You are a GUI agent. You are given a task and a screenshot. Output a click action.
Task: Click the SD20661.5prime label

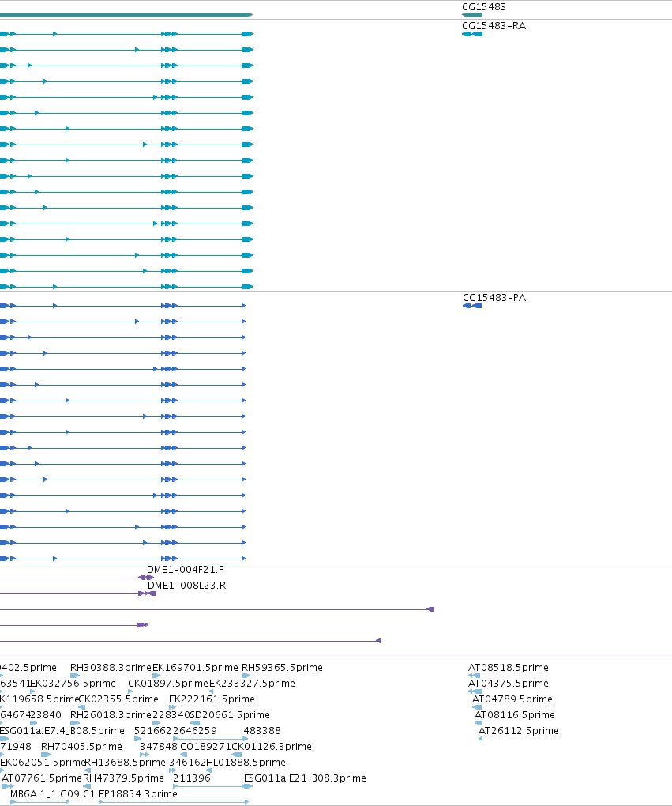pyautogui.click(x=230, y=715)
